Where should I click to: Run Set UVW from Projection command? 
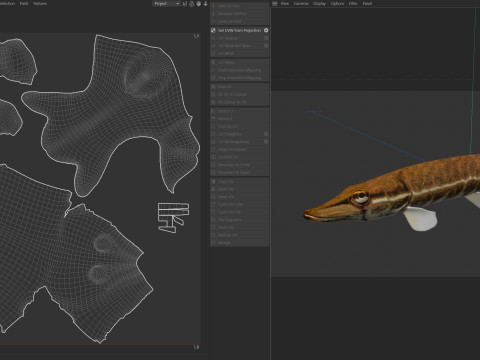pos(239,30)
